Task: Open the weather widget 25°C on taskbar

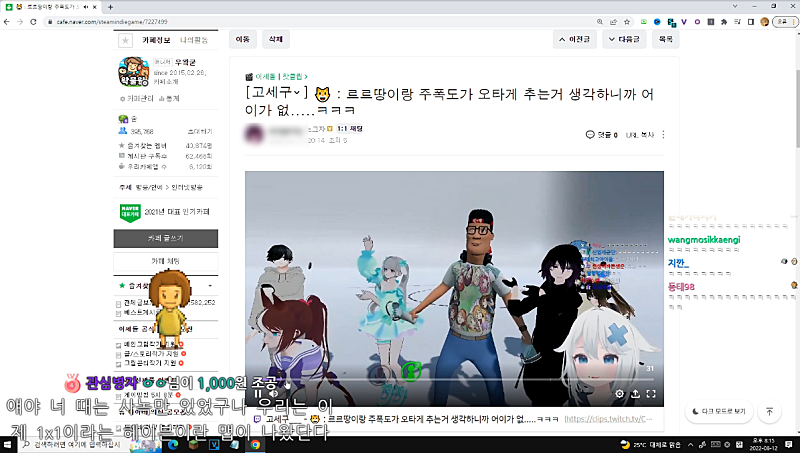Action: (650, 445)
